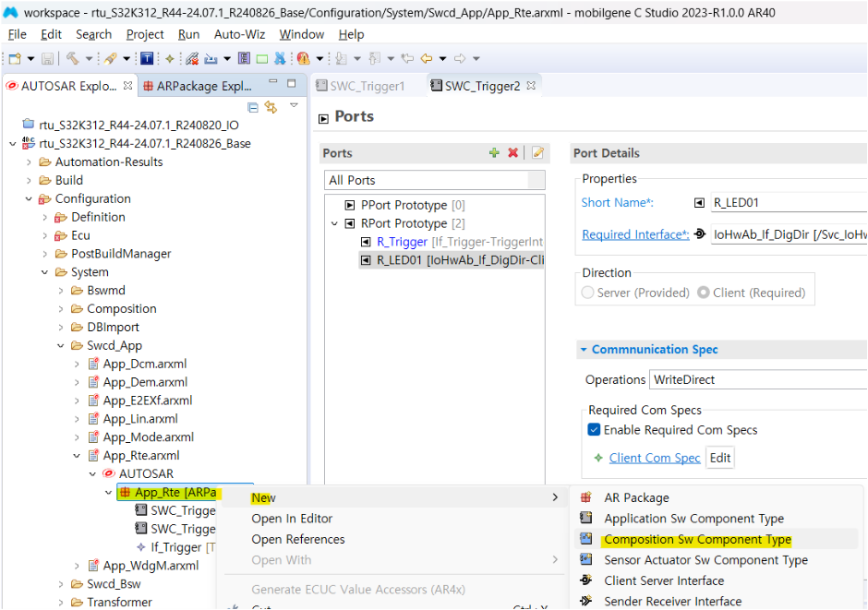Open dropdown arrow next to New wizard icon
The height and width of the screenshot is (610, 868).
(x=31, y=58)
